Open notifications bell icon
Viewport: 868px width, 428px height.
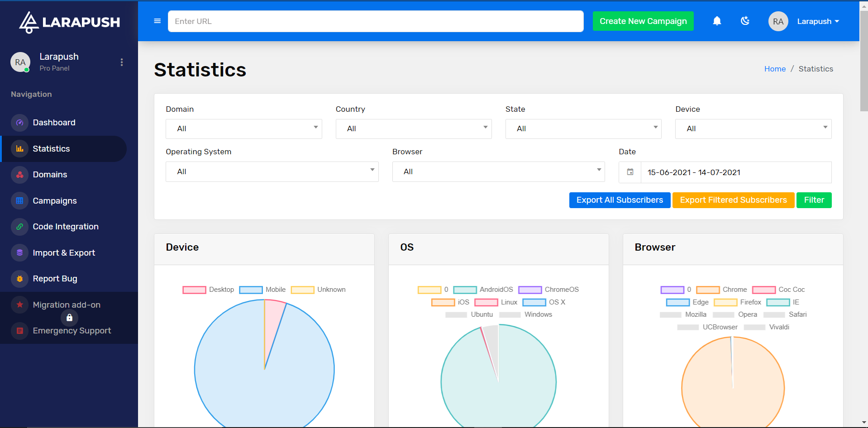[717, 21]
